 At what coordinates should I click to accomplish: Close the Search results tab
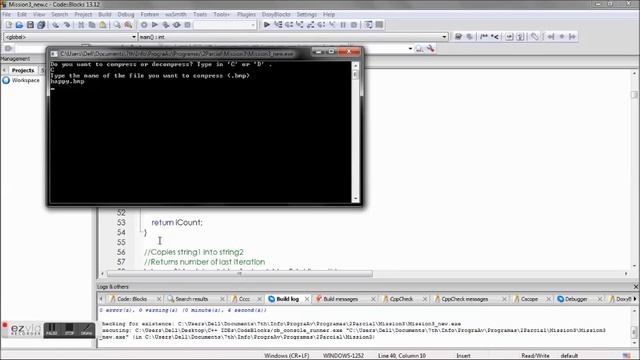(222, 299)
